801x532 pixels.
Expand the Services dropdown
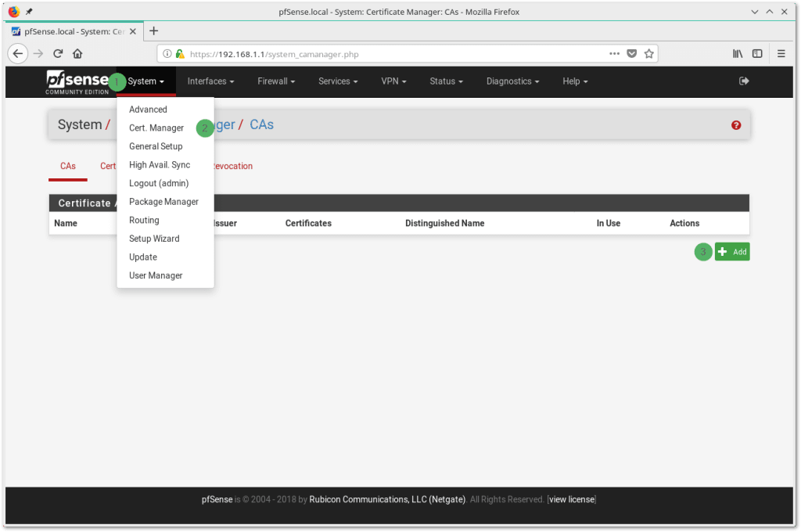tap(338, 81)
